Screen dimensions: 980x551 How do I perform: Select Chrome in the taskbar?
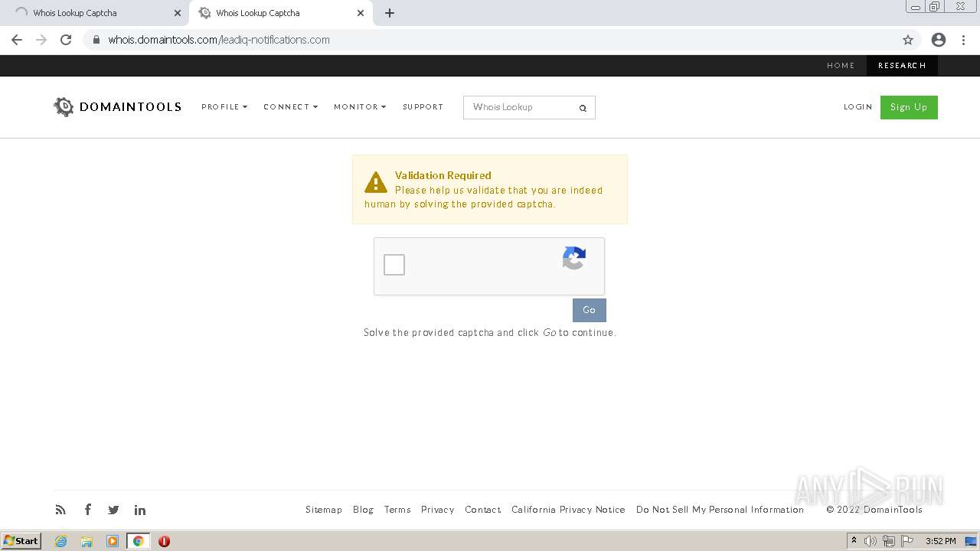coord(138,541)
